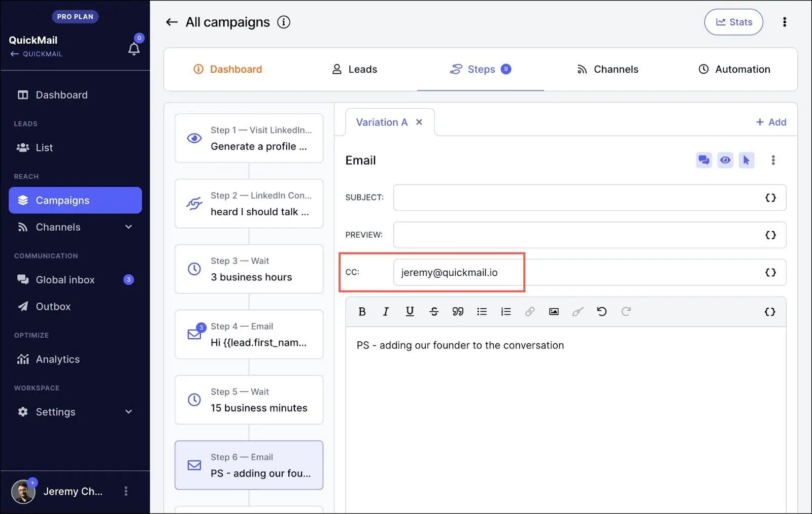The width and height of the screenshot is (812, 514).
Task: Select Step 4 — Email card
Action: pyautogui.click(x=249, y=334)
